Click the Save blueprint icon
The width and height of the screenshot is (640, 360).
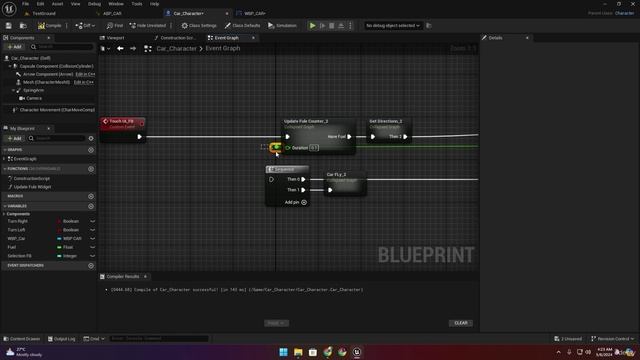(9, 26)
